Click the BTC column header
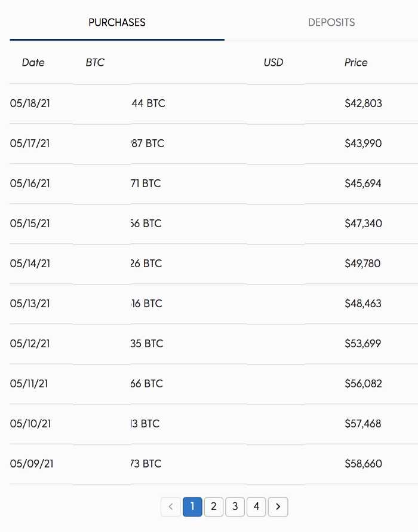The image size is (418, 532). (95, 63)
